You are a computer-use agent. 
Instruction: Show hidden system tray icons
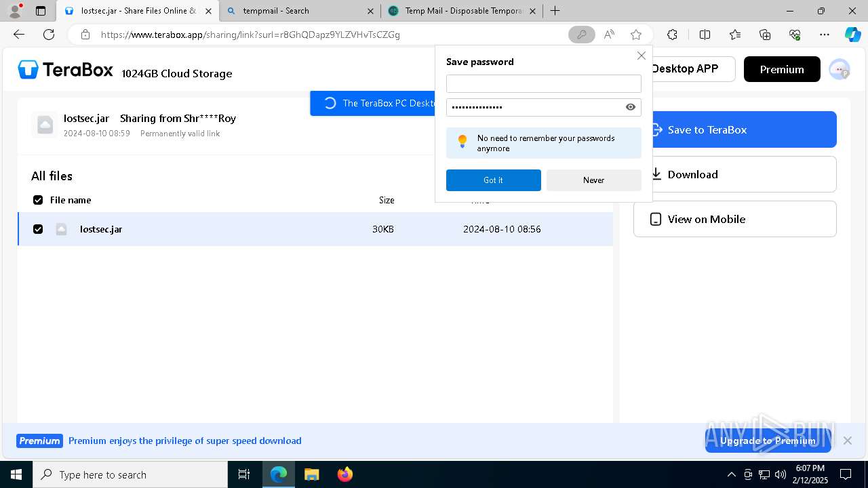[731, 474]
